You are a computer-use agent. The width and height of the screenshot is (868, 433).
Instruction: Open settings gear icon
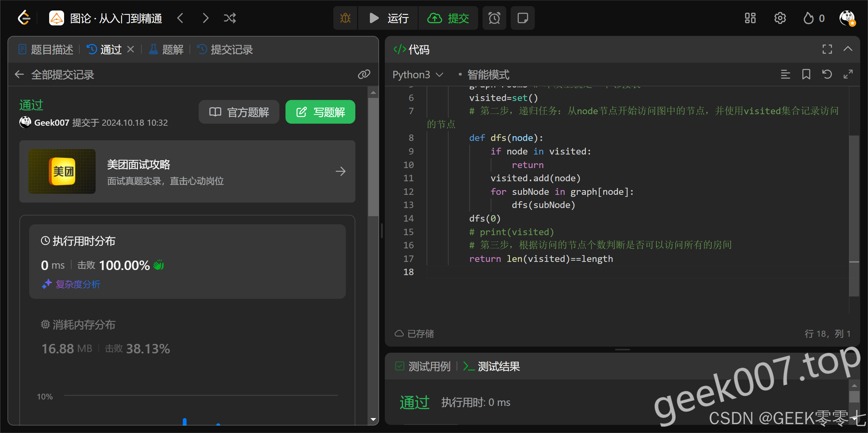(780, 18)
